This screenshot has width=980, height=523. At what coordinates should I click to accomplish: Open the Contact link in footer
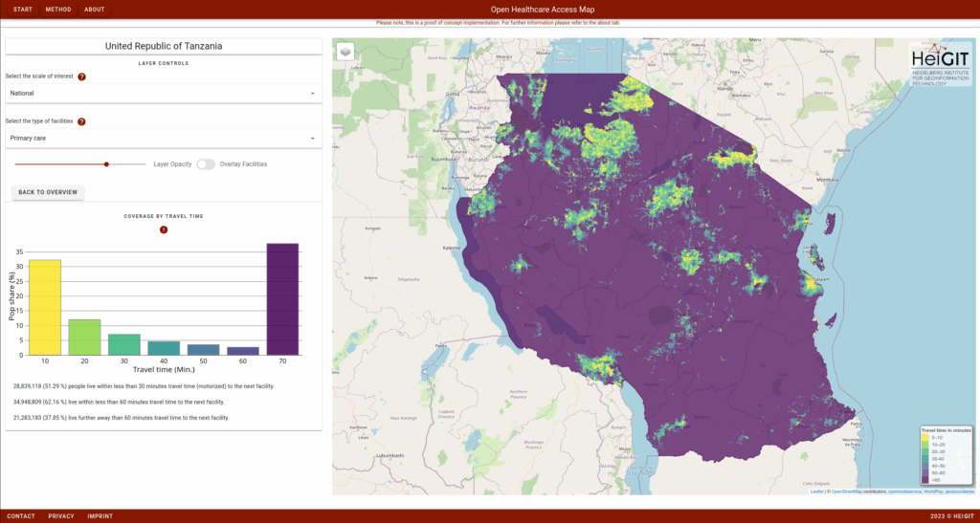(x=21, y=516)
